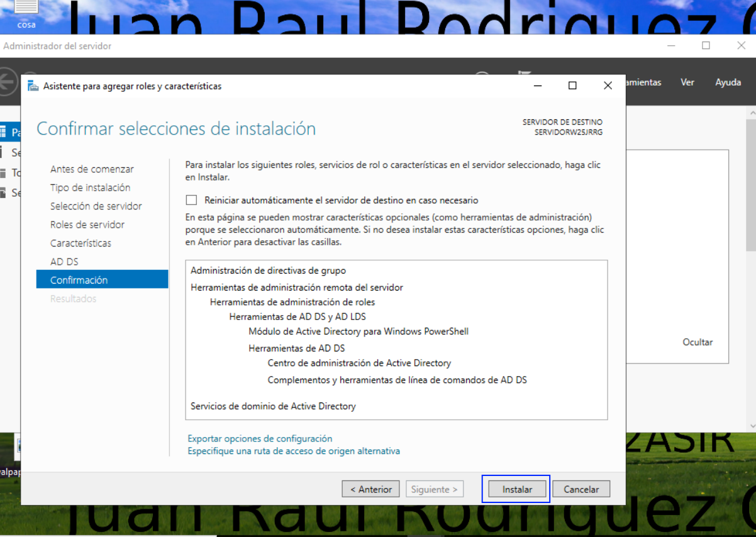This screenshot has height=537, width=756.
Task: Click Server Manager dashboard sidebar icon
Action: pos(3,132)
